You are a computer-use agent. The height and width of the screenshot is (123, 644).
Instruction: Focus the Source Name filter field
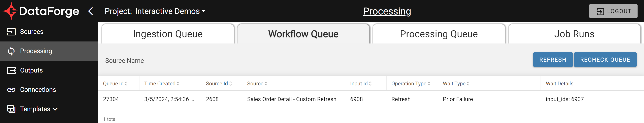click(x=185, y=61)
